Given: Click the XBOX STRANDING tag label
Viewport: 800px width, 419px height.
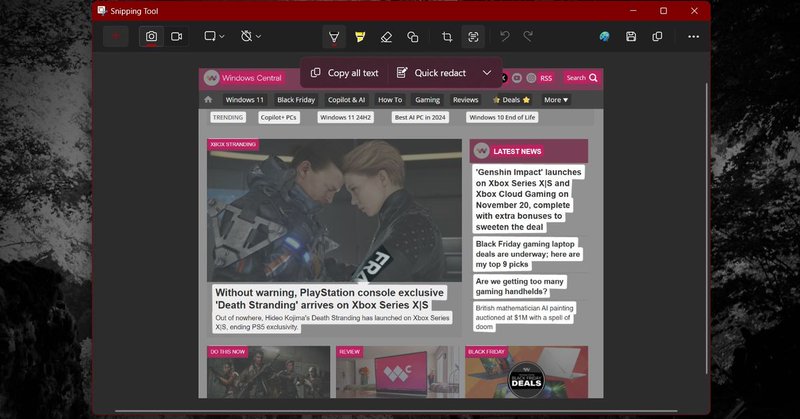Looking at the screenshot, I should [233, 144].
